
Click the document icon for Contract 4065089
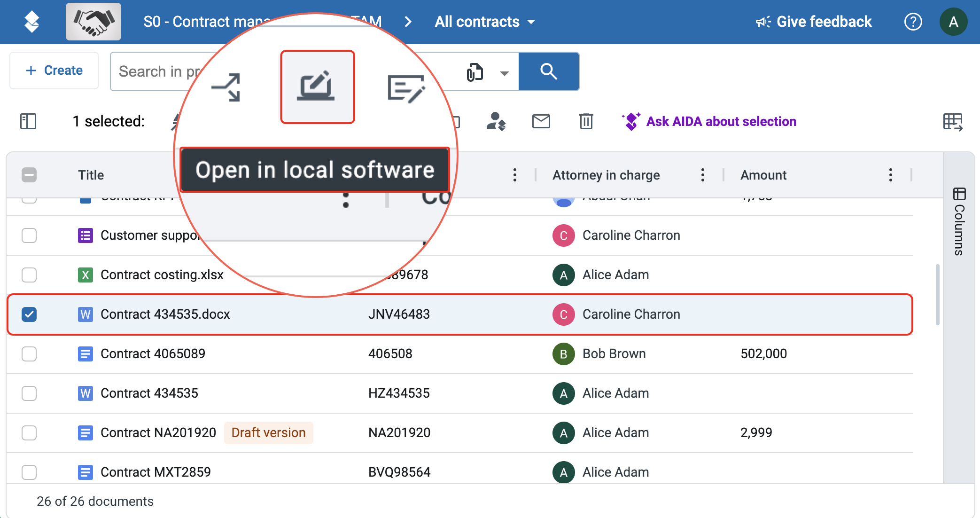tap(85, 353)
